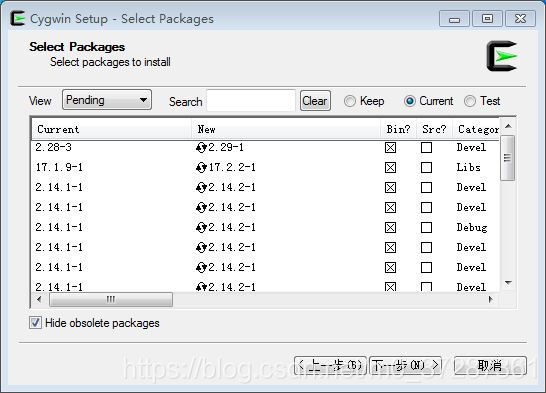546x393 pixels.
Task: Click the vertical scrollbar thumb of the package list
Action: point(507,158)
